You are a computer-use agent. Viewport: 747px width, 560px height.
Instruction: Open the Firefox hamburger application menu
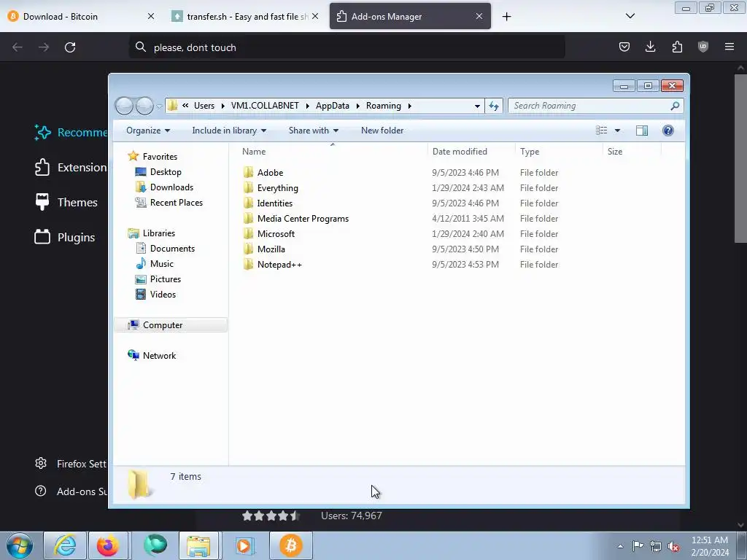coord(729,47)
